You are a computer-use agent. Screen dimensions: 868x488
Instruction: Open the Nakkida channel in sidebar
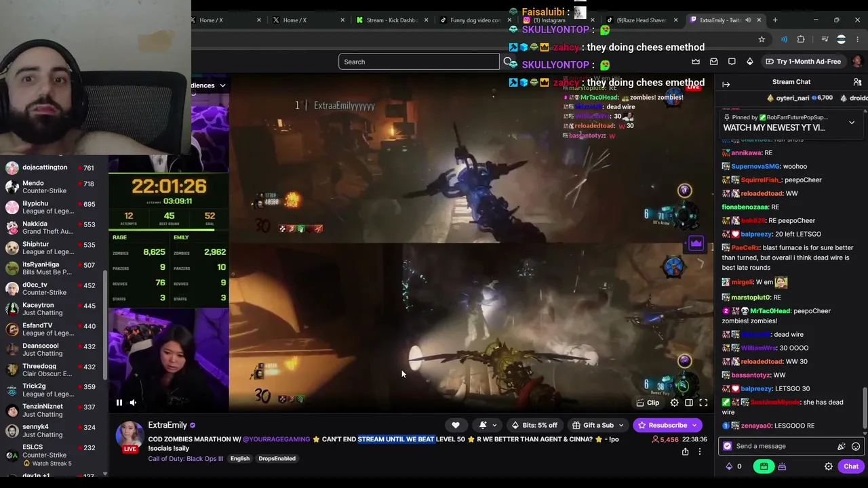pos(53,228)
